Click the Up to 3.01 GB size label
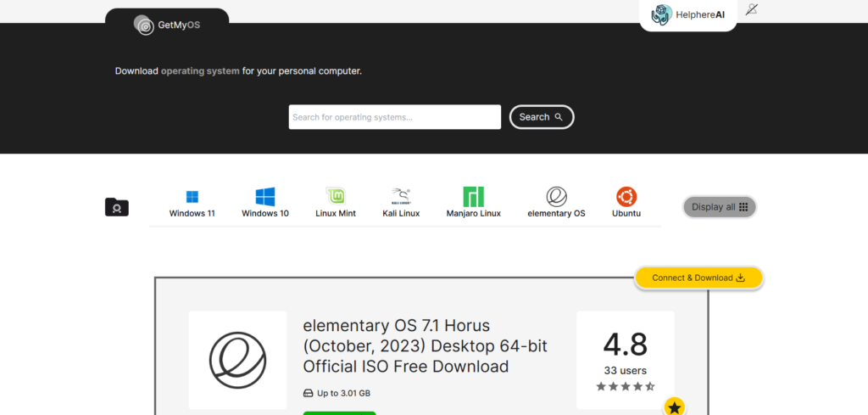The height and width of the screenshot is (415, 868). [x=337, y=394]
